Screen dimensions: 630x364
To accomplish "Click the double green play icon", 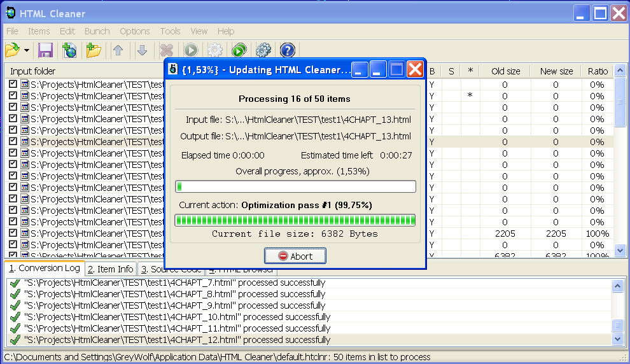I will click(x=239, y=50).
